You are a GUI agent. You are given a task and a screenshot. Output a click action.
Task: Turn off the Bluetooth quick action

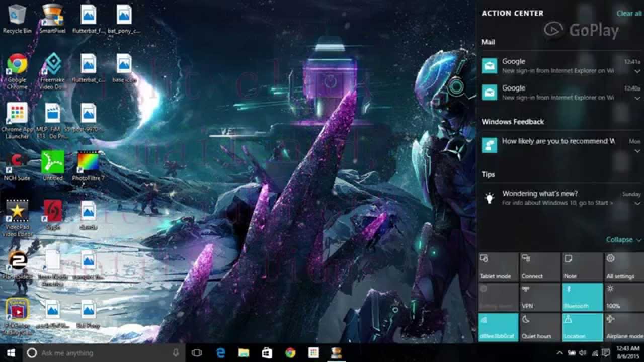point(583,297)
